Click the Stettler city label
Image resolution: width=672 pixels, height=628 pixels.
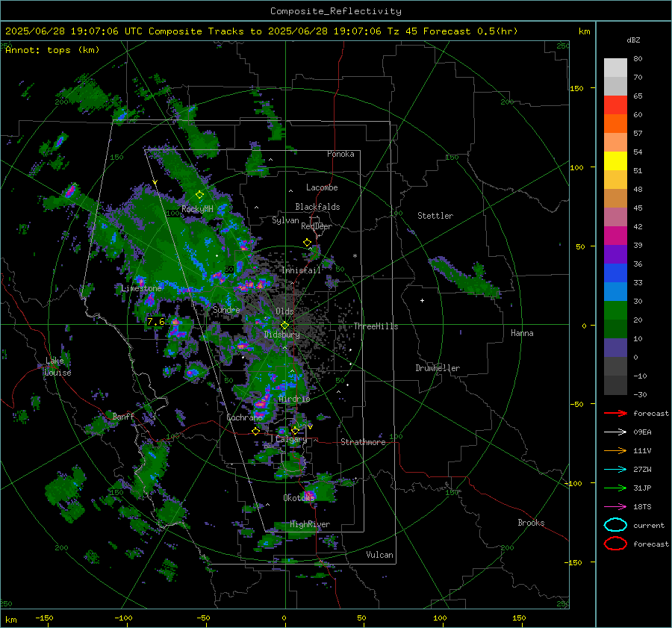point(435,216)
